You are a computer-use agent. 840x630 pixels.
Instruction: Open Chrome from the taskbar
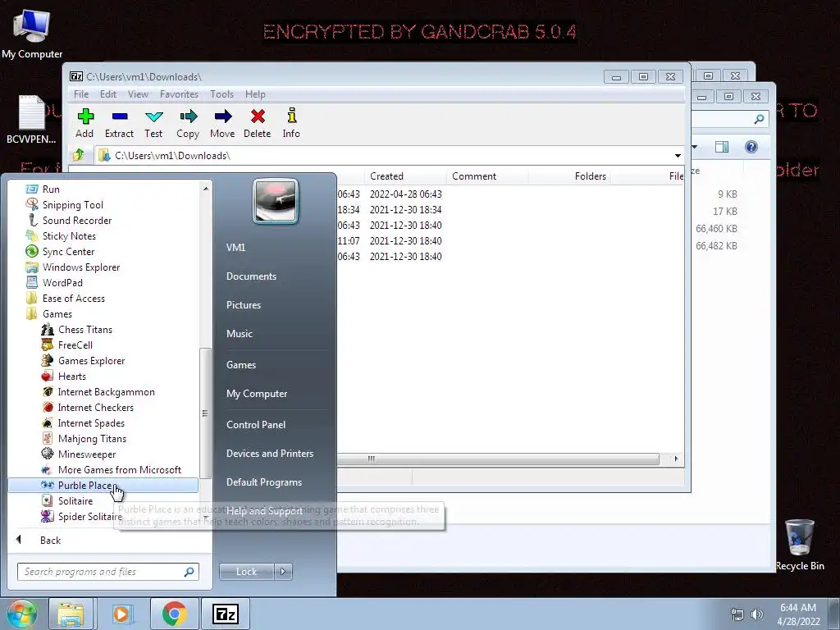point(174,614)
